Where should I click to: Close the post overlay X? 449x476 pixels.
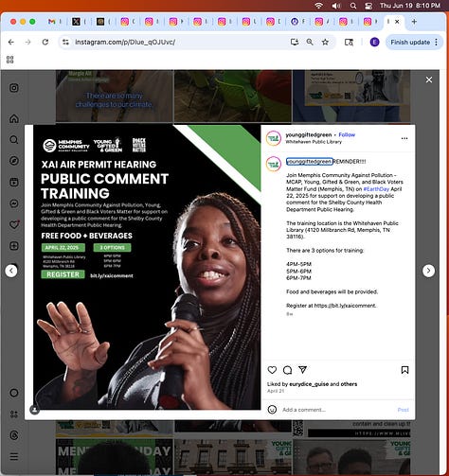(429, 79)
